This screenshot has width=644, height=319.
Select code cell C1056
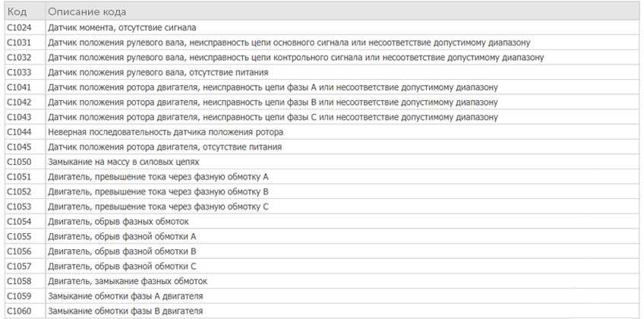tap(19, 251)
